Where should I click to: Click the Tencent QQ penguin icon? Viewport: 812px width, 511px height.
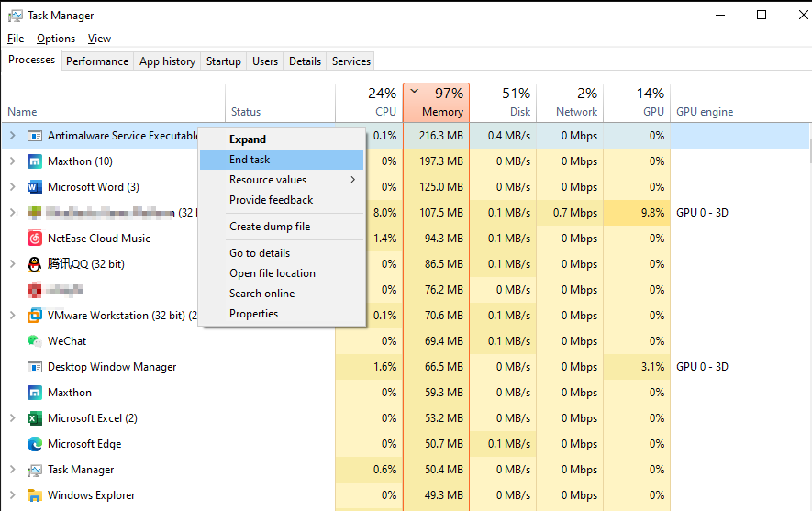point(35,264)
